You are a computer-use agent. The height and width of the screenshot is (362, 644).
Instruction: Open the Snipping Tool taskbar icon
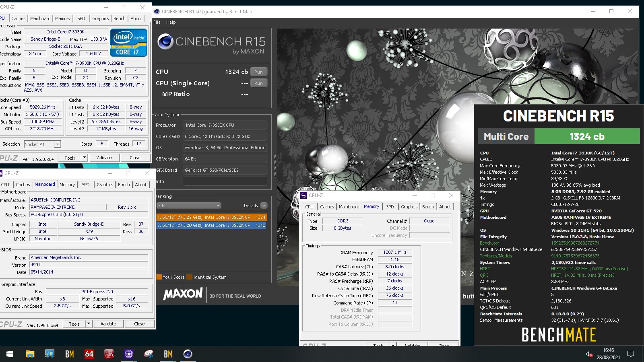coord(149,354)
